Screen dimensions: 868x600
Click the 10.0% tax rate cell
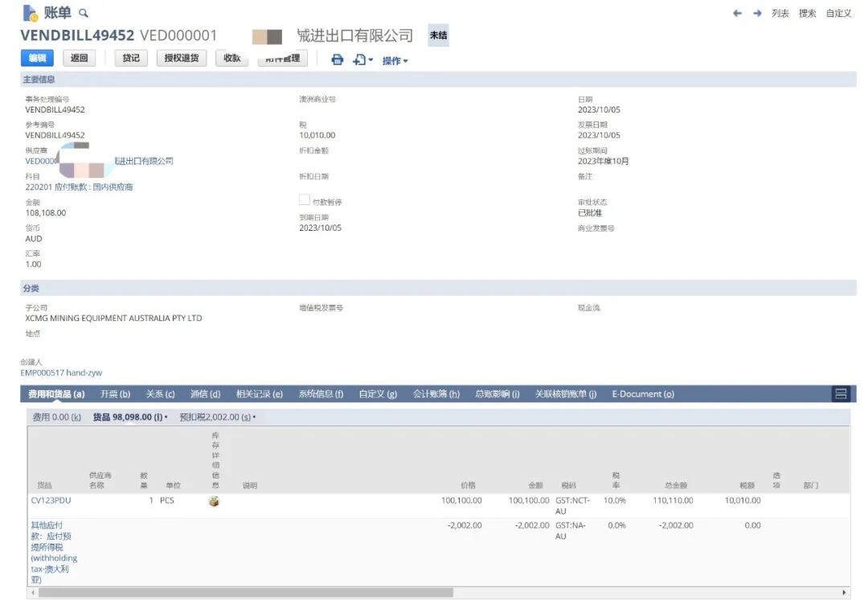pos(615,500)
